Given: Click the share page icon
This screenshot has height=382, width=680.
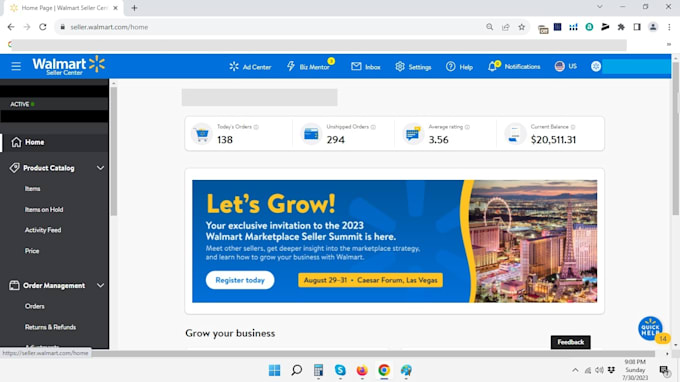Looking at the screenshot, I should tap(506, 27).
